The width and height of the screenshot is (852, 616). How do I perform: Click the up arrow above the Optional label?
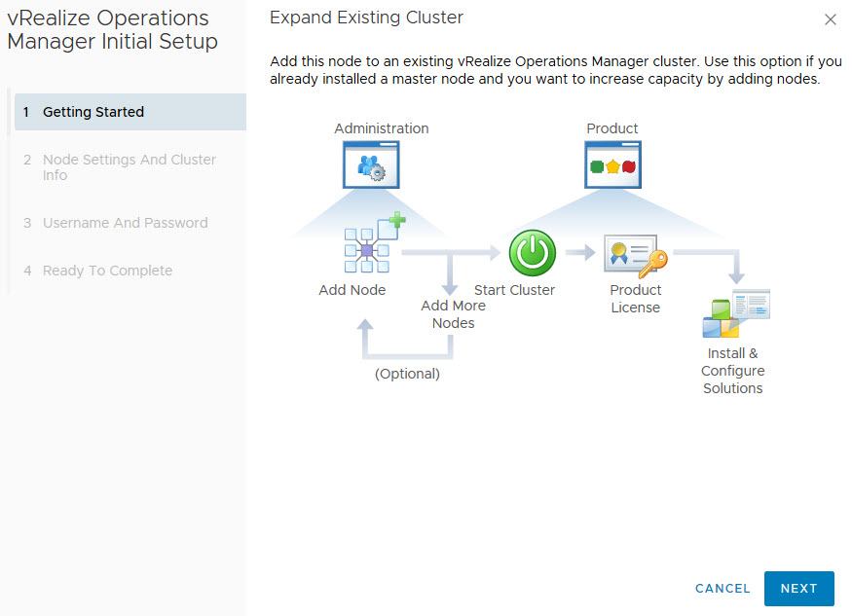[x=365, y=337]
